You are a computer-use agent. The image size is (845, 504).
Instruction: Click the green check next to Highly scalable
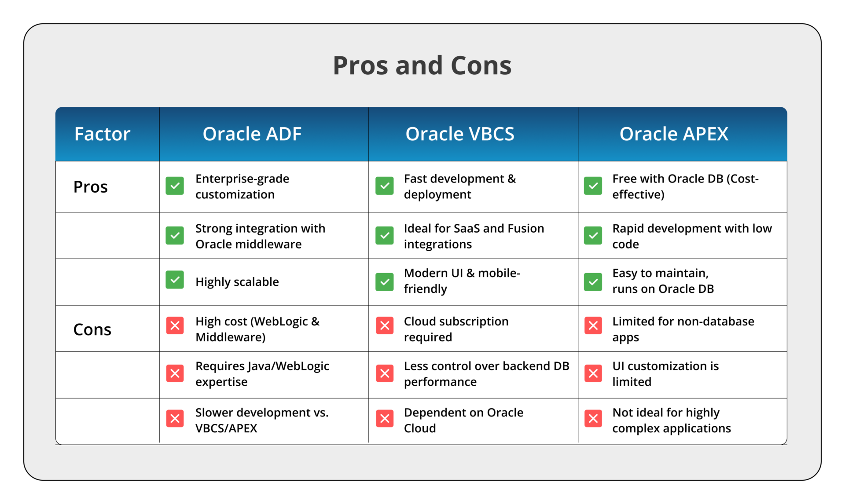point(175,280)
